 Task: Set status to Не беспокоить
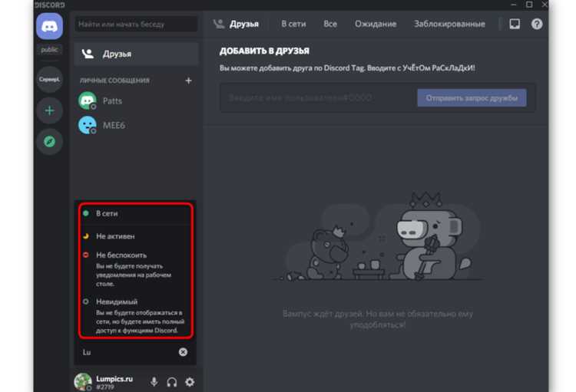tap(135, 268)
